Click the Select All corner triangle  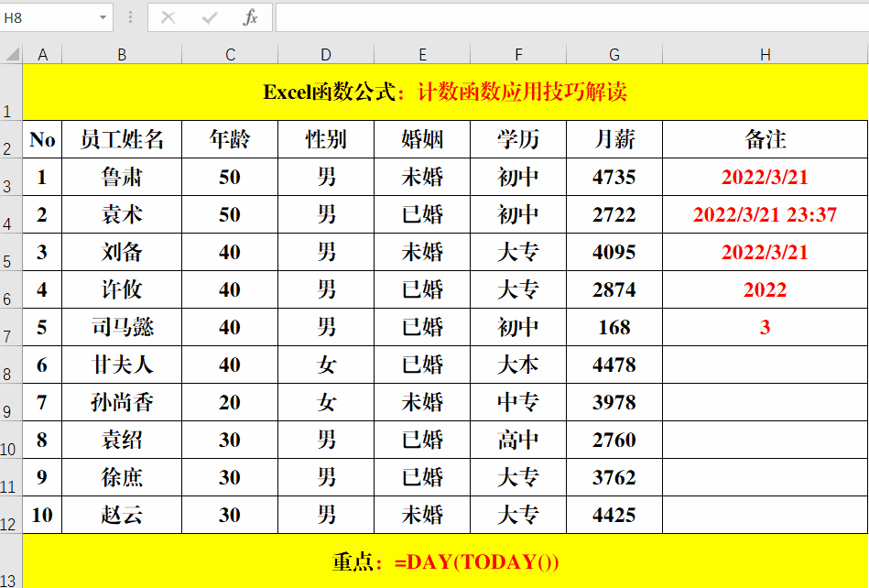click(12, 54)
